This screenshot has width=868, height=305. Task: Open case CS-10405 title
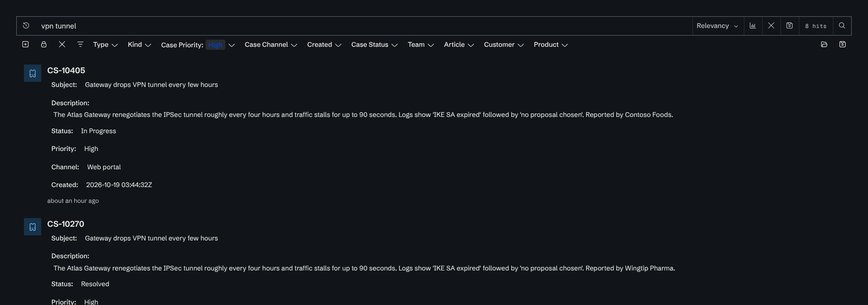66,71
